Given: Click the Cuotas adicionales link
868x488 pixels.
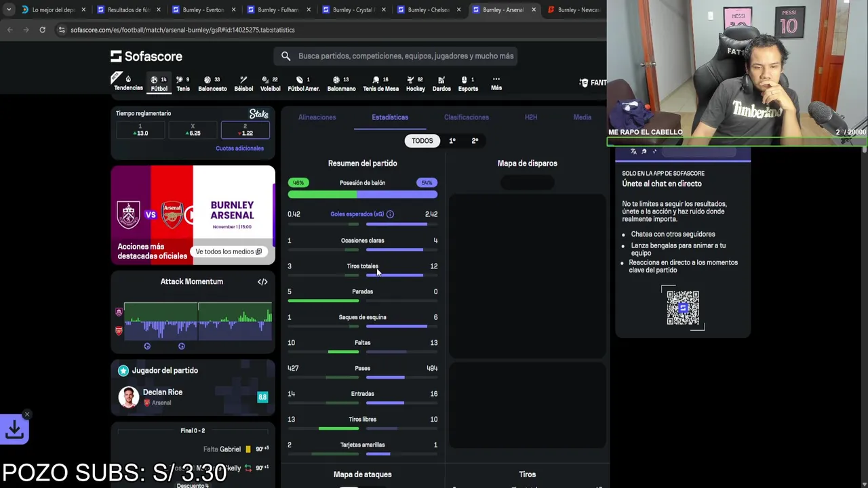Looking at the screenshot, I should tap(239, 148).
